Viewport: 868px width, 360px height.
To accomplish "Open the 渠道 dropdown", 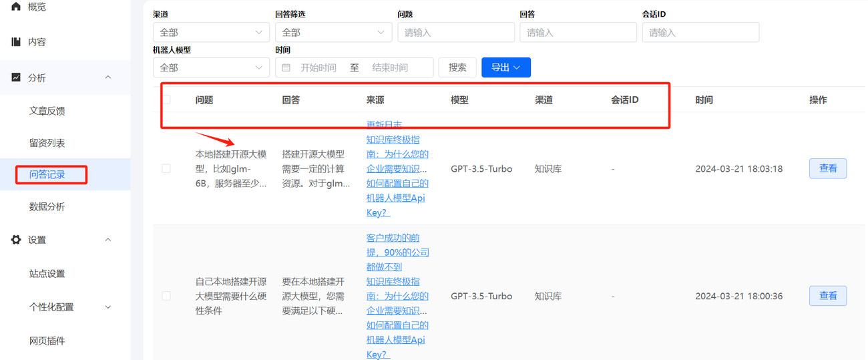I will 211,32.
